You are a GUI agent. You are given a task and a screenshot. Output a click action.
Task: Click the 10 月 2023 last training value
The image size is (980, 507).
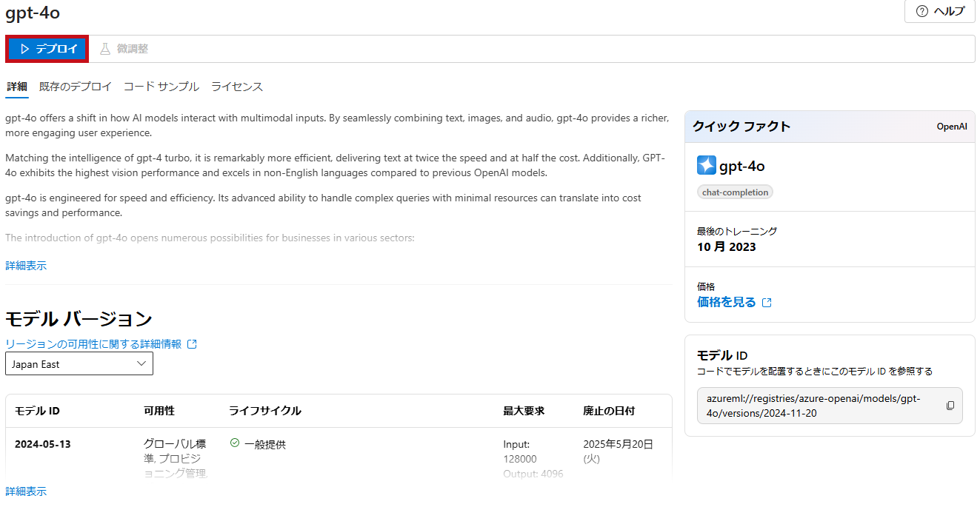tap(727, 246)
